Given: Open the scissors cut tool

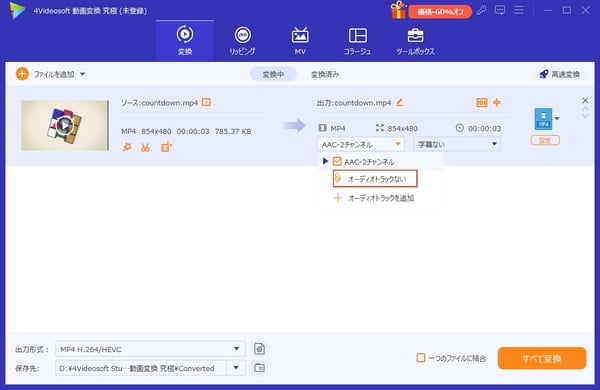Looking at the screenshot, I should point(145,147).
